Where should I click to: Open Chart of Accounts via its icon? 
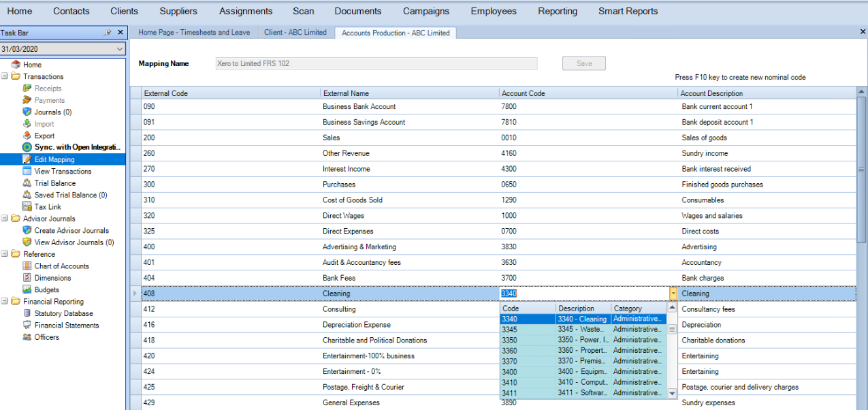point(27,266)
